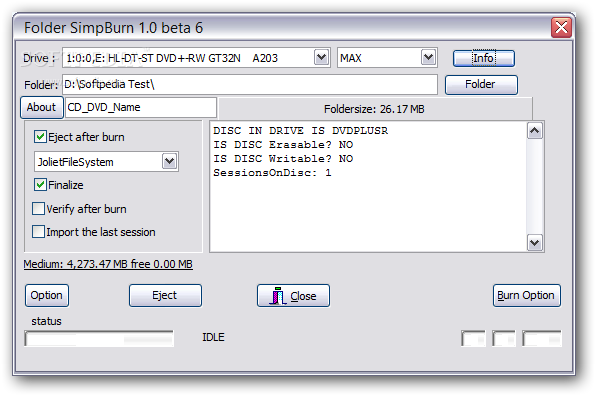Viewport: 596px width, 396px height.
Task: Expand the Drive selection dropdown
Action: (322, 58)
